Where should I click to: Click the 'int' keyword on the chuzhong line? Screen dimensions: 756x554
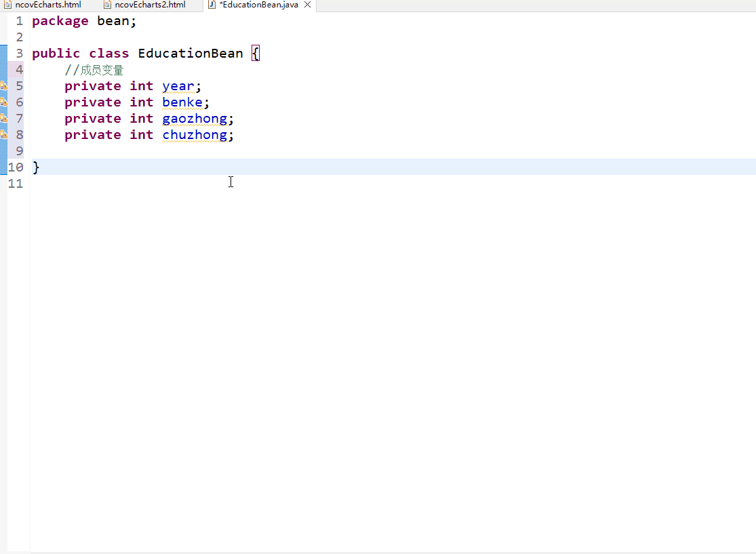(x=141, y=134)
